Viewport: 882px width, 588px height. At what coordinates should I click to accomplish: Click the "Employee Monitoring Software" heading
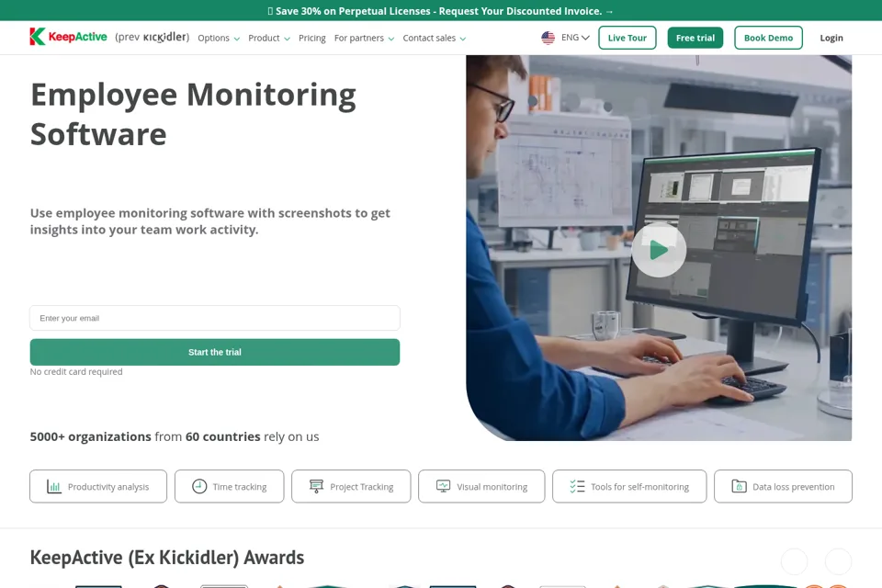tap(193, 114)
